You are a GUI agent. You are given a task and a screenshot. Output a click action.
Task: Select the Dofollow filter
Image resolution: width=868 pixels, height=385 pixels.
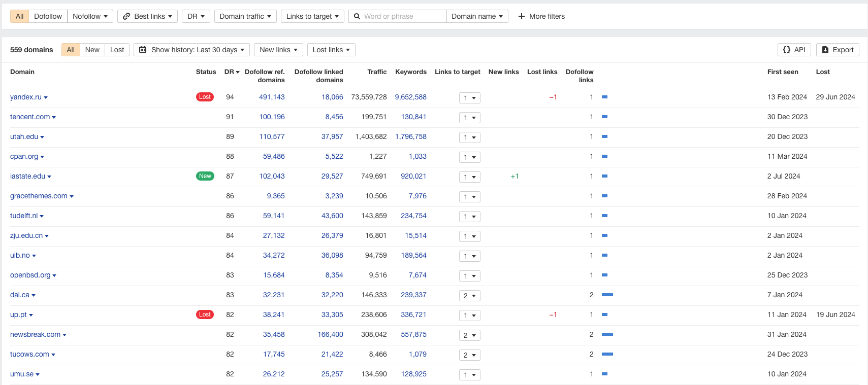tap(48, 16)
